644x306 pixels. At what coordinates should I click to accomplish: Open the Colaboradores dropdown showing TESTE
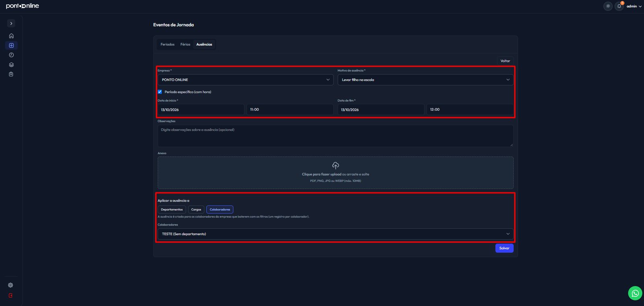click(x=336, y=234)
